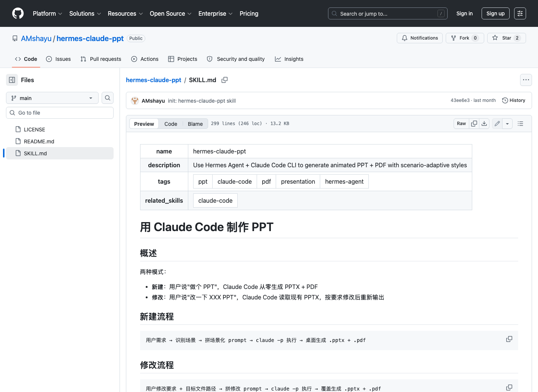Download the raw file icon

coord(484,124)
